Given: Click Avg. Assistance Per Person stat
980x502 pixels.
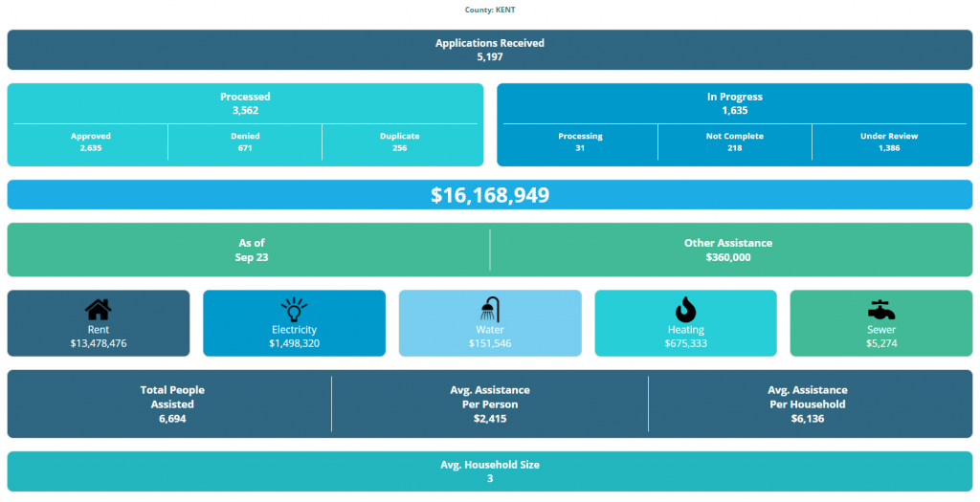Looking at the screenshot, I should (x=489, y=404).
